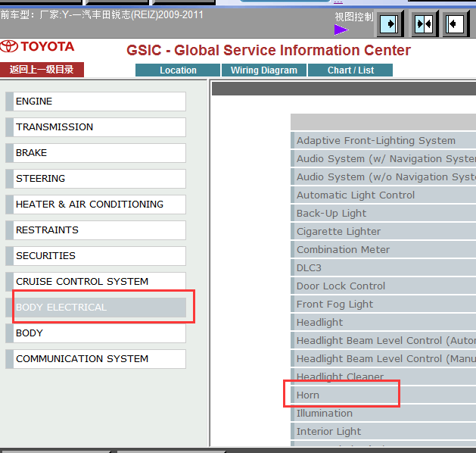This screenshot has height=453, width=476.
Task: Select HEATER & AIR CONDITIONING category
Action: click(96, 205)
